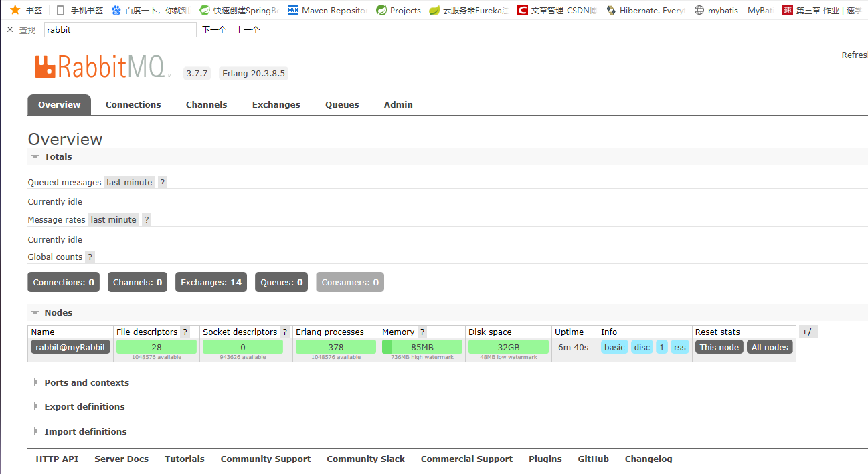Click the rabbit@myRabbit node link
This screenshot has width=868, height=474.
(70, 347)
